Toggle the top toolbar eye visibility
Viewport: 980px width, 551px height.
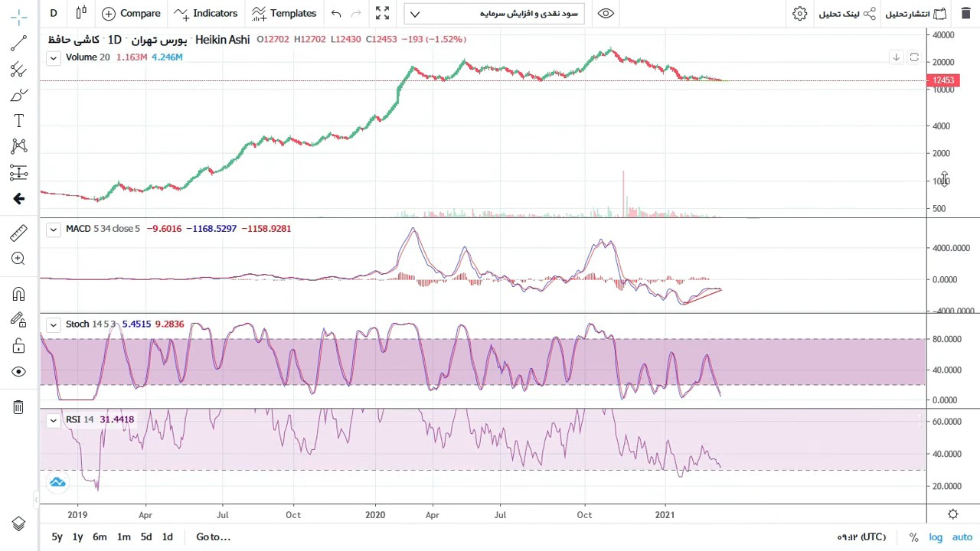606,13
